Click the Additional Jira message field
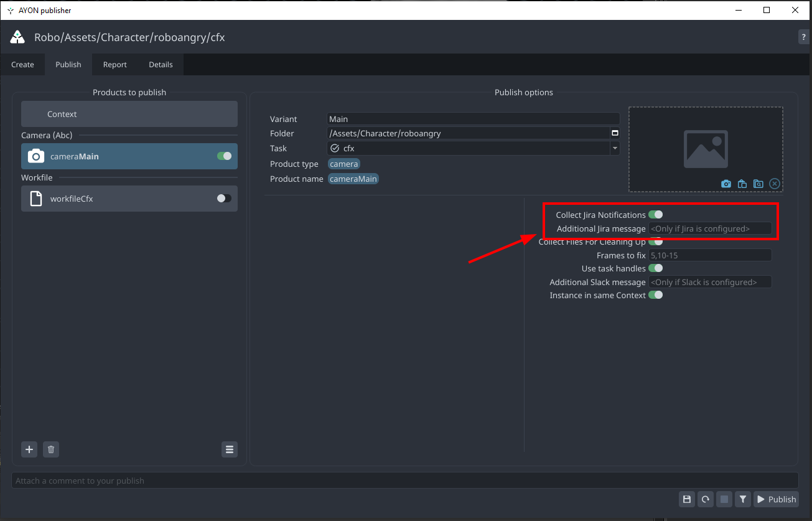 pyautogui.click(x=710, y=228)
